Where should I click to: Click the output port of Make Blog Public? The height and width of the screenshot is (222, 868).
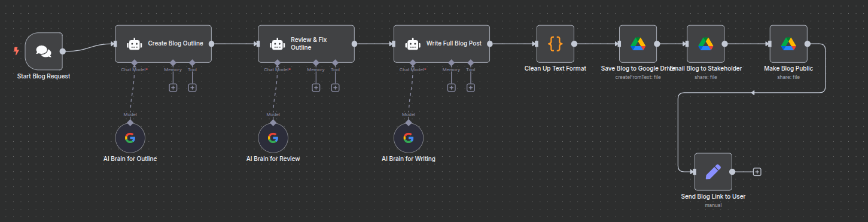pos(807,44)
